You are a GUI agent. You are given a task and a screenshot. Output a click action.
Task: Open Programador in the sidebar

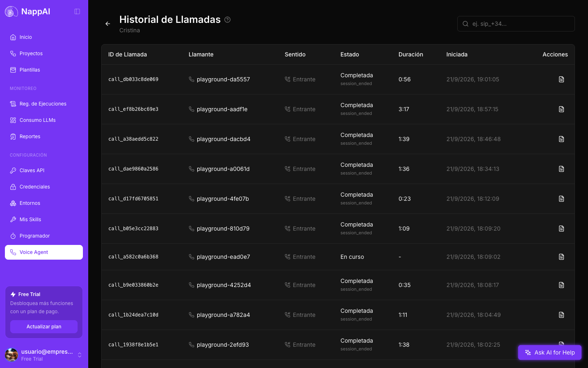tap(44, 236)
